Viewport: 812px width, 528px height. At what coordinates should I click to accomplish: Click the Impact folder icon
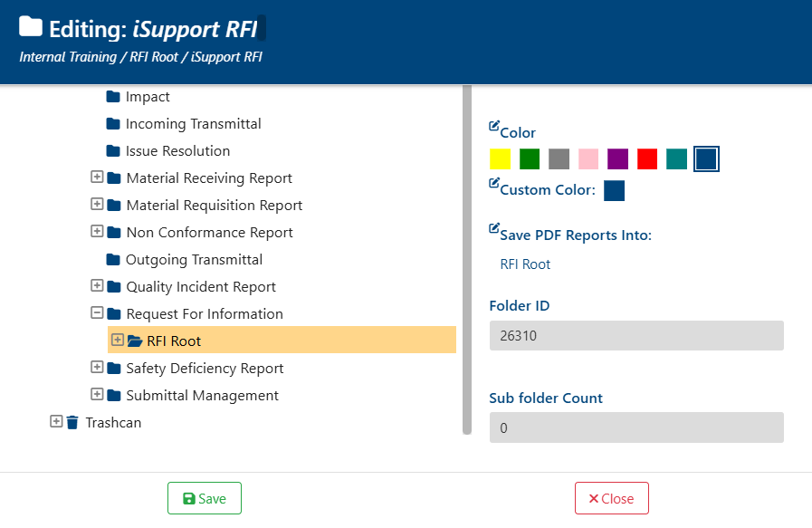point(113,97)
